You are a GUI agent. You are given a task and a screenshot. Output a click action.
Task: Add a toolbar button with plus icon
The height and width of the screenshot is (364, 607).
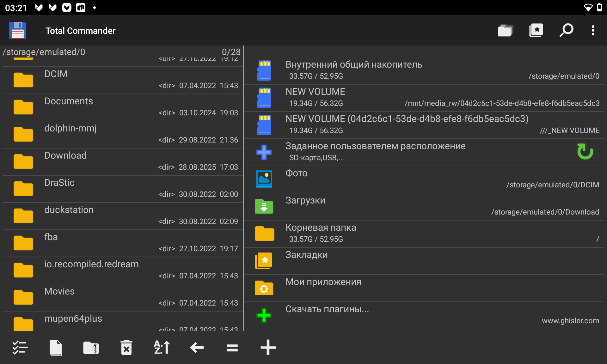(x=268, y=348)
